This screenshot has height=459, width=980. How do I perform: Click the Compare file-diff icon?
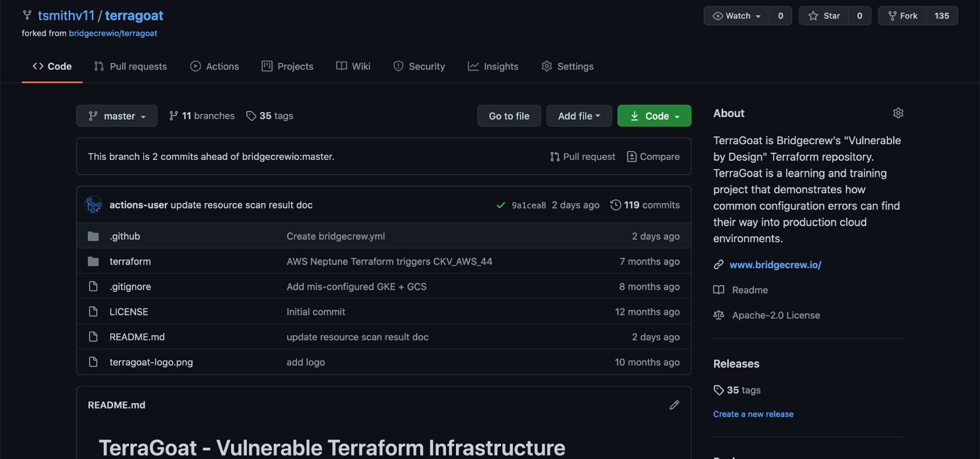(632, 156)
